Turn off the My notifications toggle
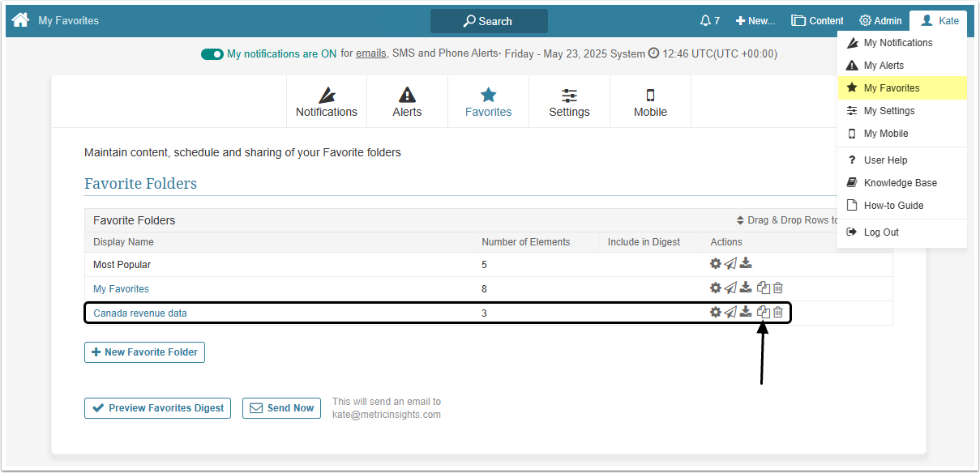Image resolution: width=980 pixels, height=473 pixels. [212, 54]
